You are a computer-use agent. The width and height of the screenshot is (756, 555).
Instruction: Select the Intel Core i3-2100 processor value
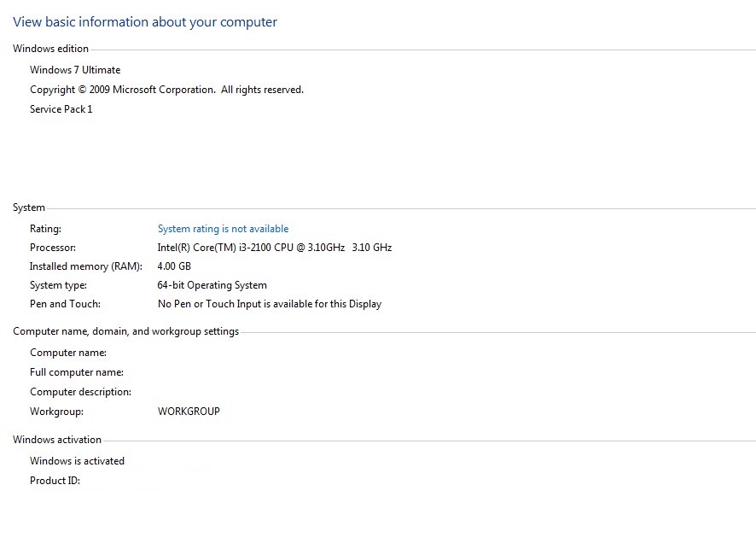pos(275,248)
